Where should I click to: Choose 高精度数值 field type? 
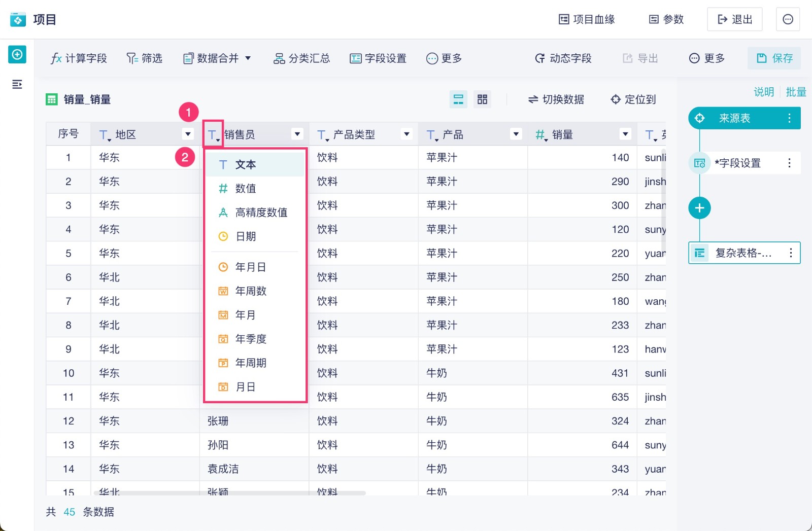coord(261,213)
